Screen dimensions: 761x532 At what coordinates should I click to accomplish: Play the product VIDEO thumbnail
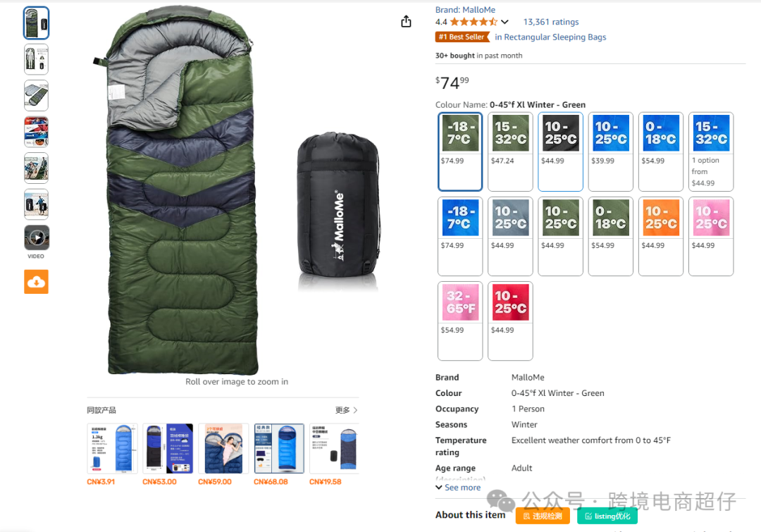(37, 237)
